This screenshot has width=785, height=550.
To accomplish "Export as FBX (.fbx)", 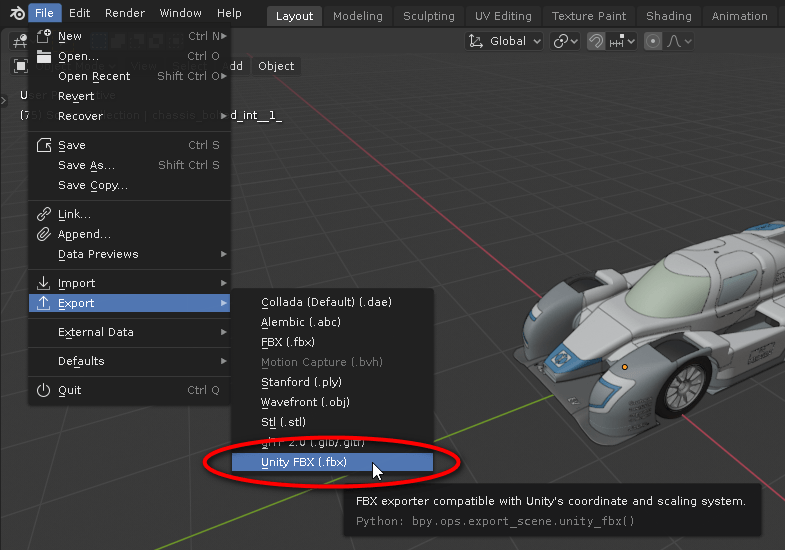I will tap(332, 342).
